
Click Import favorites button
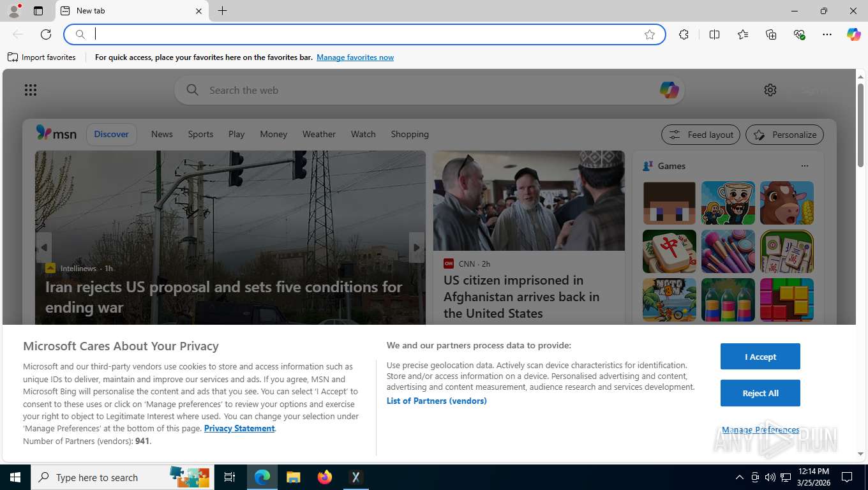pos(41,57)
